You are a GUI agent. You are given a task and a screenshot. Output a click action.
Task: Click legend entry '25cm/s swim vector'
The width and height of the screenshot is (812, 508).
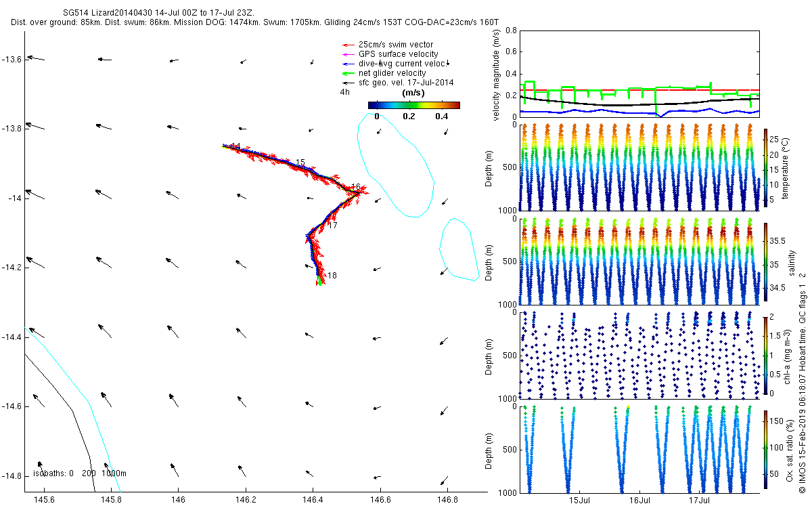tap(396, 45)
